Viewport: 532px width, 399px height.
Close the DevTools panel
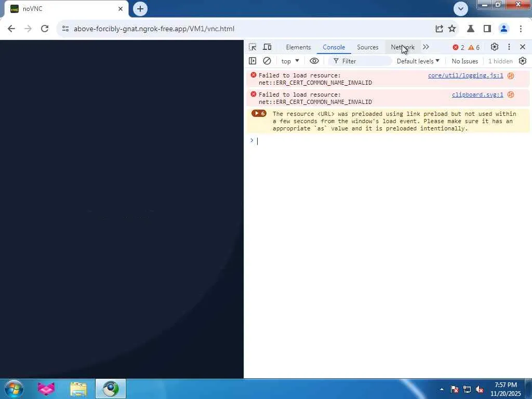(523, 47)
